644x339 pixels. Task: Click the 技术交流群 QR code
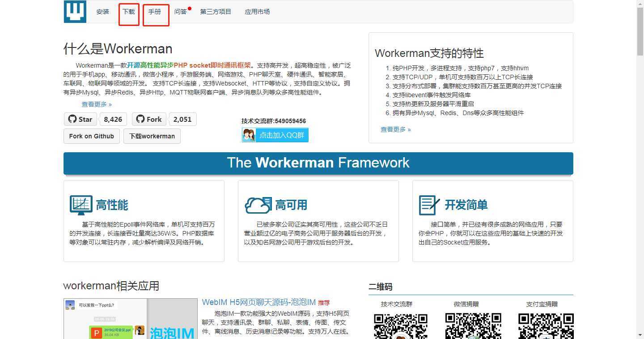401,326
